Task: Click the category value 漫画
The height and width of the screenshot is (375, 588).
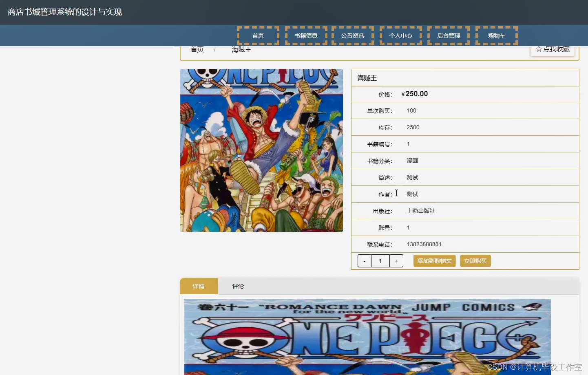Action: point(412,161)
